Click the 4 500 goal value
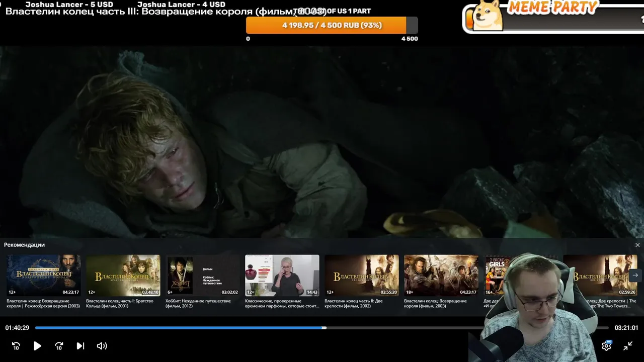This screenshot has height=362, width=644. tap(410, 39)
